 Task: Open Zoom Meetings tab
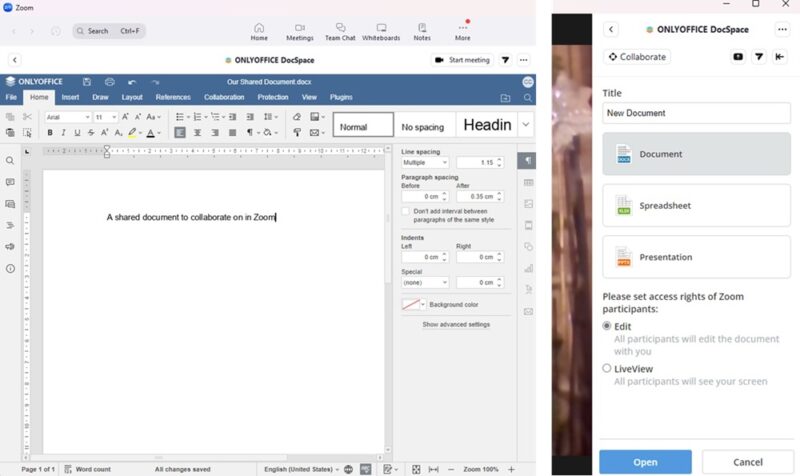[x=299, y=32]
